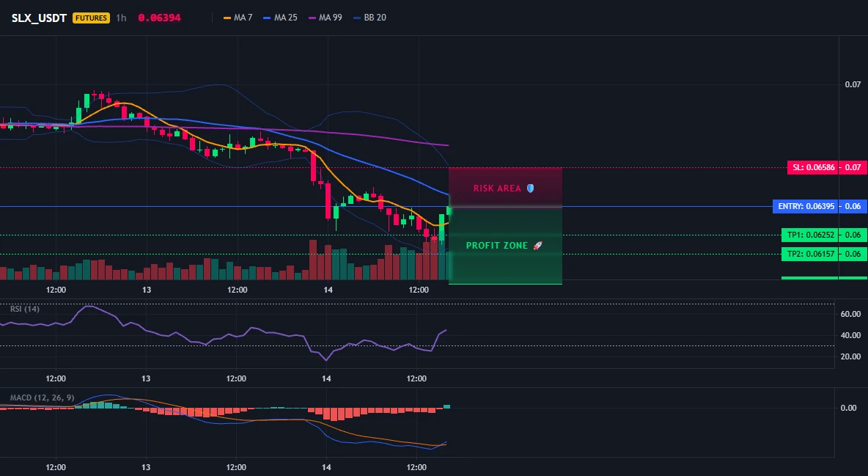Click the RSI (14) indicator label
This screenshot has width=868, height=476.
(x=25, y=309)
